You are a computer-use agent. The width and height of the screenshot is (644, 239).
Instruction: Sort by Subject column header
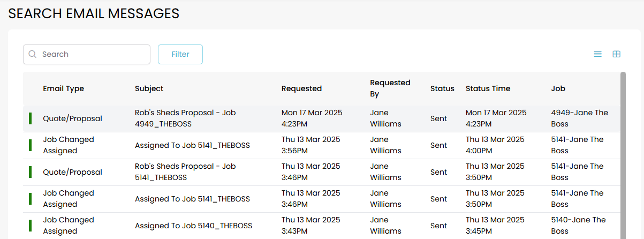[x=149, y=88]
